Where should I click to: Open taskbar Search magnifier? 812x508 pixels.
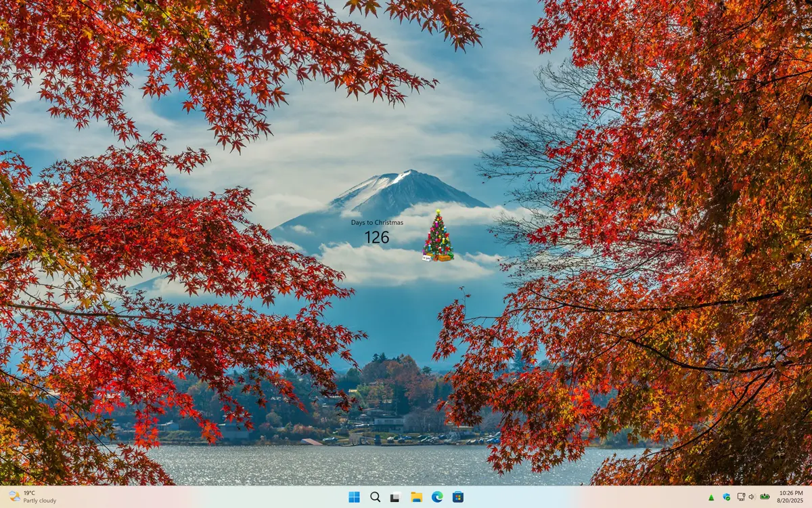[x=375, y=497]
